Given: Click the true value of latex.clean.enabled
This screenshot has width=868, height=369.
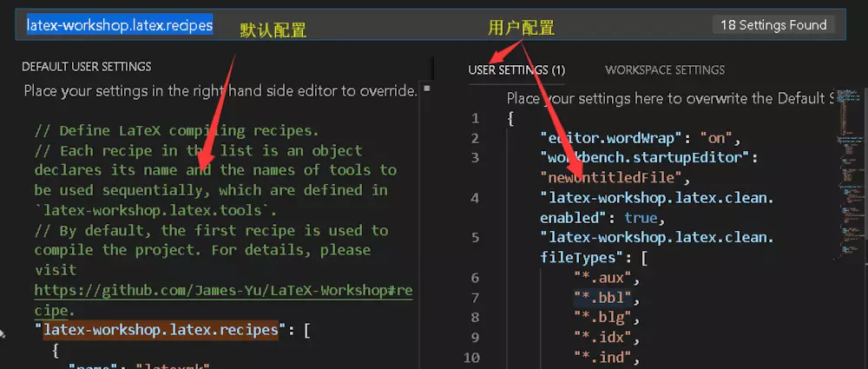Looking at the screenshot, I should pyautogui.click(x=641, y=218).
